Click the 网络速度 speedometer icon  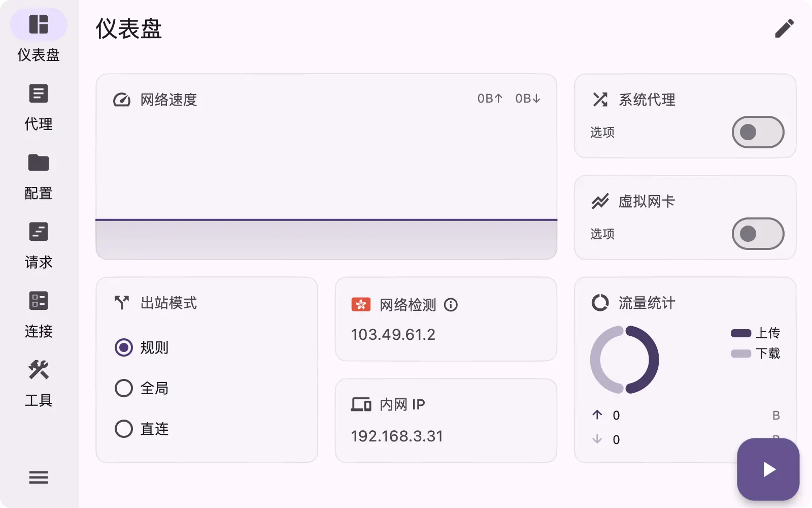pyautogui.click(x=121, y=100)
